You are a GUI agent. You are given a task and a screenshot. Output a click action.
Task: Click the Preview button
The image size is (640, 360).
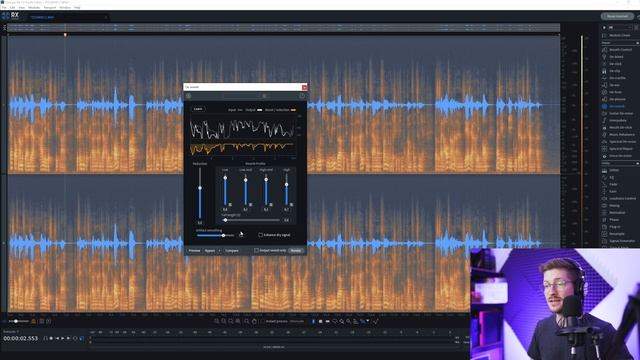(x=194, y=251)
